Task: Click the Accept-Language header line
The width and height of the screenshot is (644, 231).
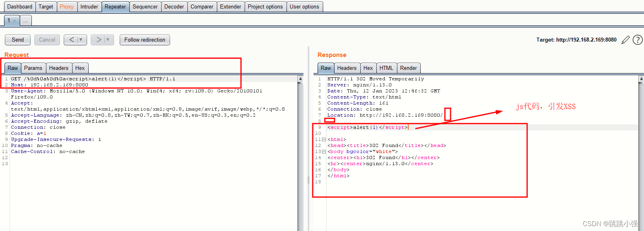Action: click(x=133, y=115)
